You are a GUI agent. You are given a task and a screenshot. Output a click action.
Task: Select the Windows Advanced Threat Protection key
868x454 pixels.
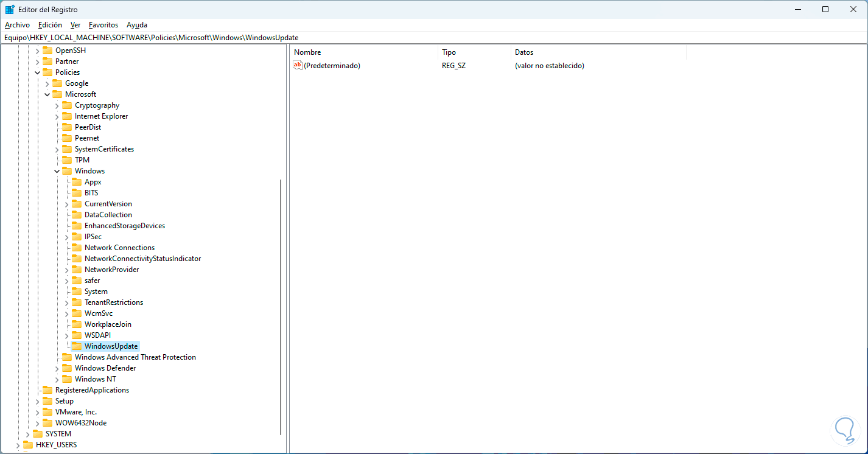click(x=135, y=357)
